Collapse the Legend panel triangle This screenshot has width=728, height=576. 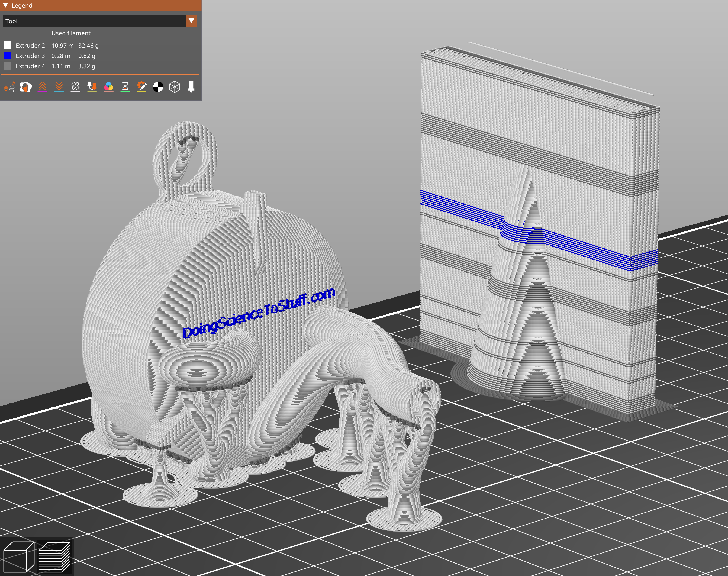[5, 5]
